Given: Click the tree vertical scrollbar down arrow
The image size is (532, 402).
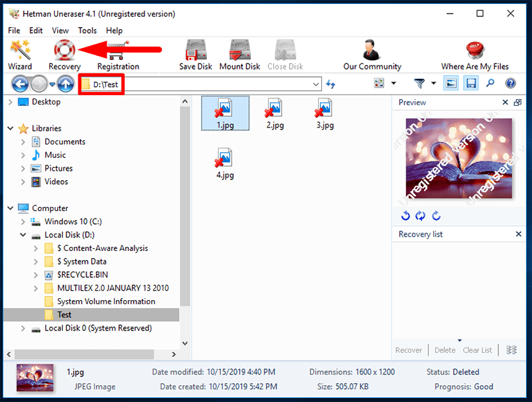Looking at the screenshot, I should [x=185, y=343].
